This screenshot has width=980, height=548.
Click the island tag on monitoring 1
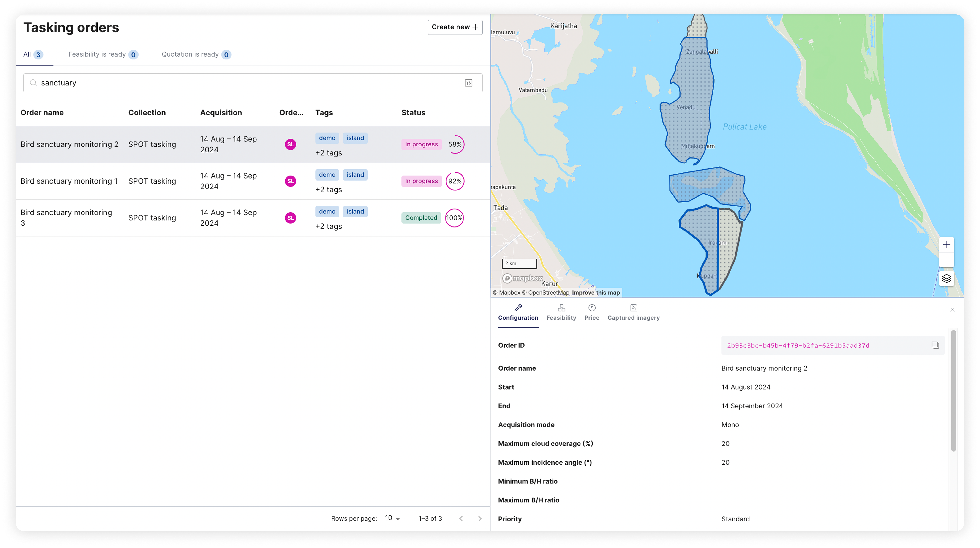pos(355,175)
